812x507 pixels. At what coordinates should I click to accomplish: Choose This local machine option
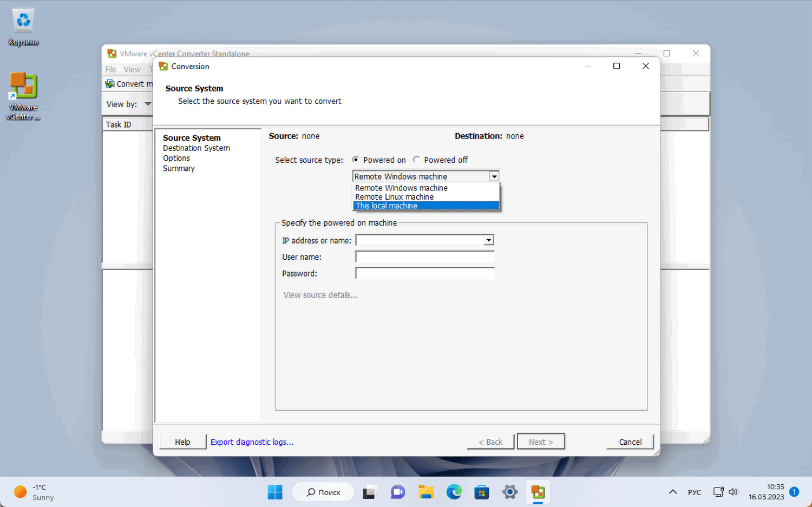pyautogui.click(x=426, y=206)
